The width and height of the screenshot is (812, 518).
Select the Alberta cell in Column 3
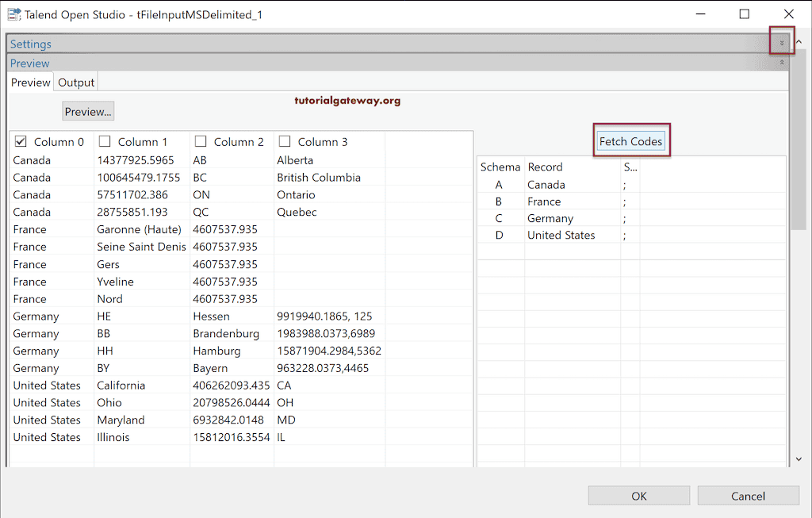click(295, 159)
